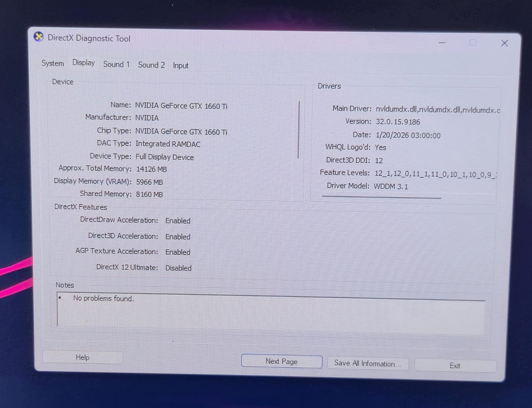Screen dimensions: 532x408
Task: Click the Feature Levels value text
Action: click(435, 174)
